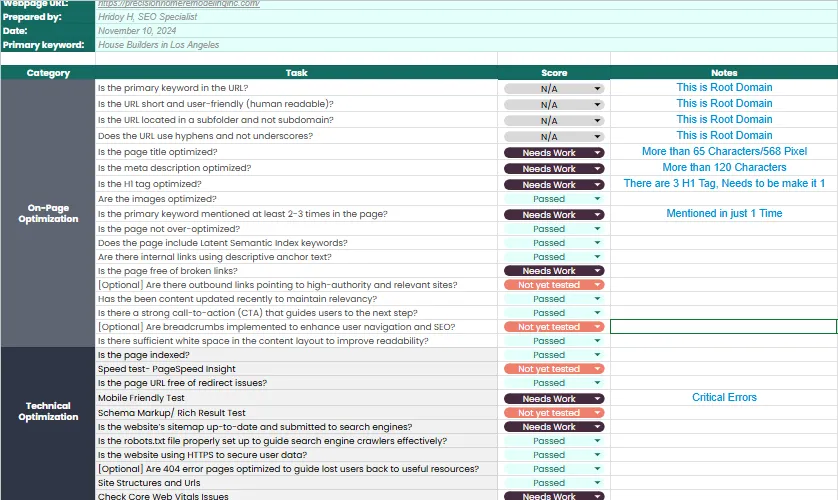Image resolution: width=838 pixels, height=500 pixels.
Task: Click the empty Notes cell in breadcrumbs row
Action: (724, 326)
